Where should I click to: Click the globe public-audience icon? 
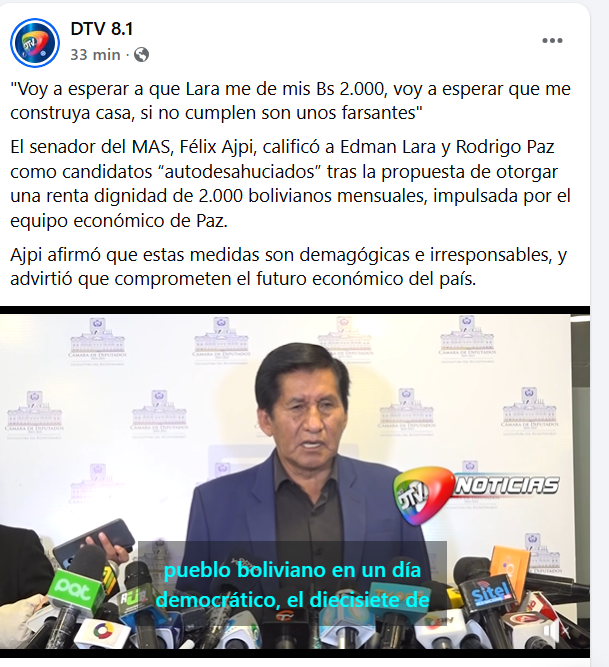(x=142, y=54)
